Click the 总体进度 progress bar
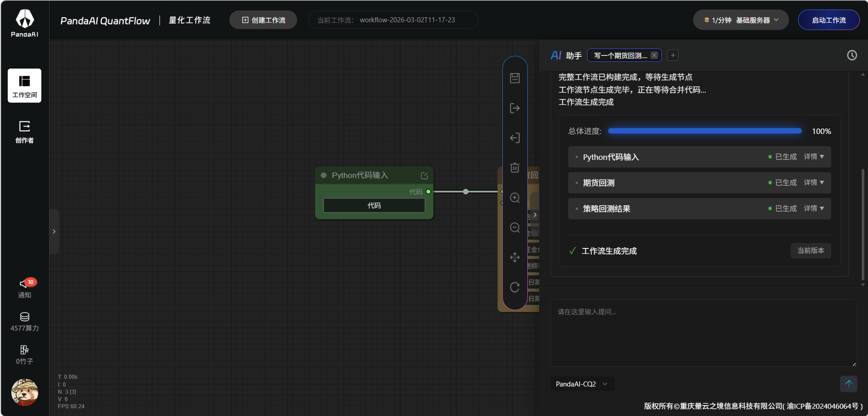This screenshot has width=868, height=416. point(704,131)
